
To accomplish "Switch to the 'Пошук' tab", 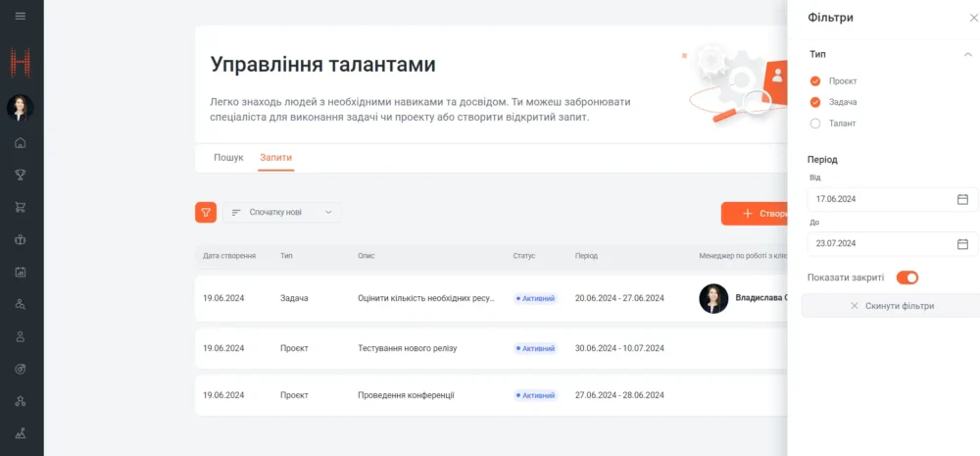I will click(x=228, y=158).
